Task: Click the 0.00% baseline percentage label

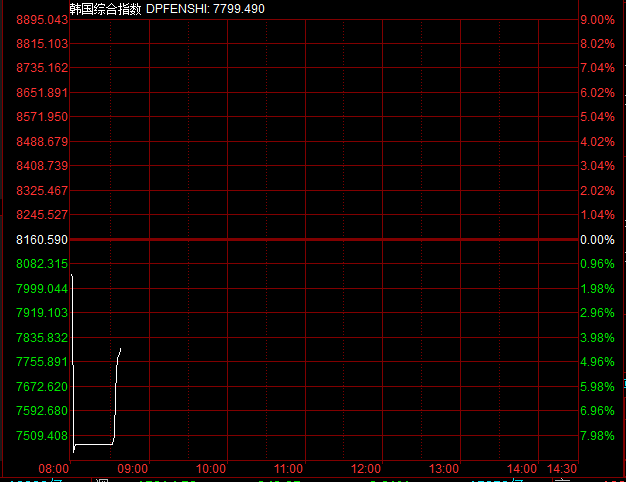Action: [x=597, y=240]
